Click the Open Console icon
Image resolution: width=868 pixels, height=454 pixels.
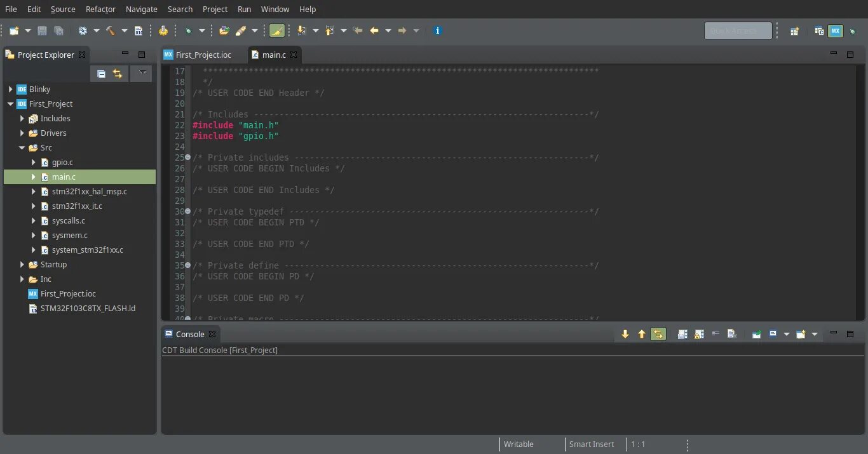point(801,334)
